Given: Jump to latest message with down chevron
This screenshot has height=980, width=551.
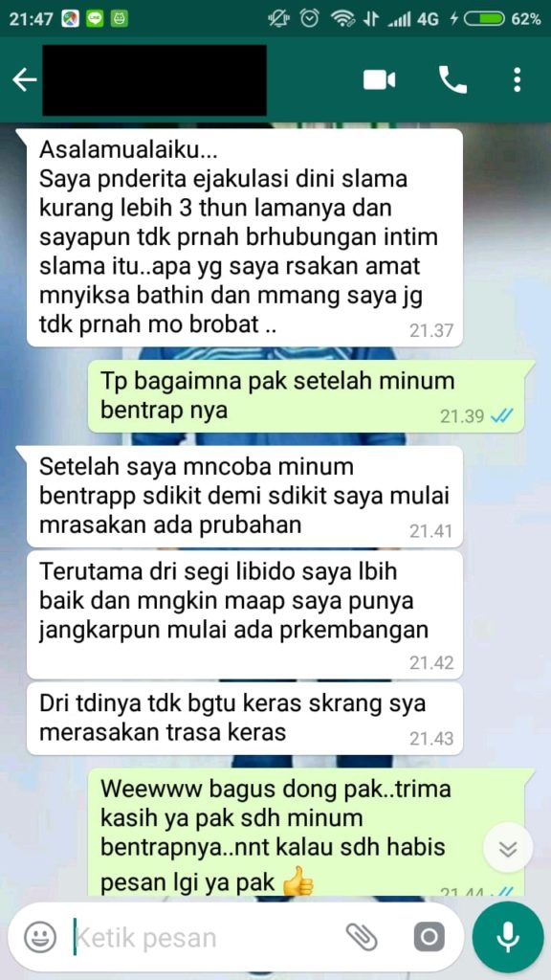Looking at the screenshot, I should 509,848.
